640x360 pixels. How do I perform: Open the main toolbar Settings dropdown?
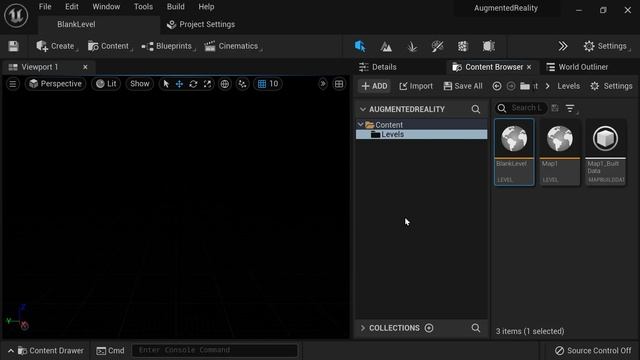[x=607, y=46]
